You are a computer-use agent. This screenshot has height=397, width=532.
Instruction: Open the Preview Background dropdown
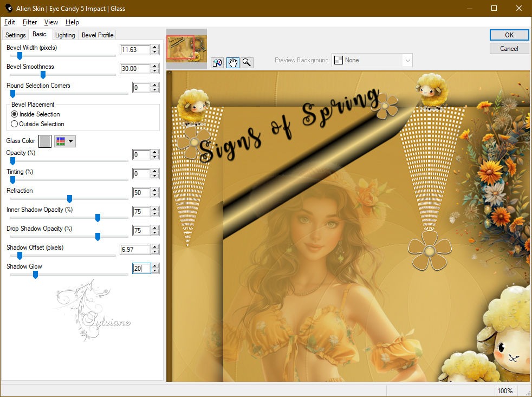pos(372,60)
